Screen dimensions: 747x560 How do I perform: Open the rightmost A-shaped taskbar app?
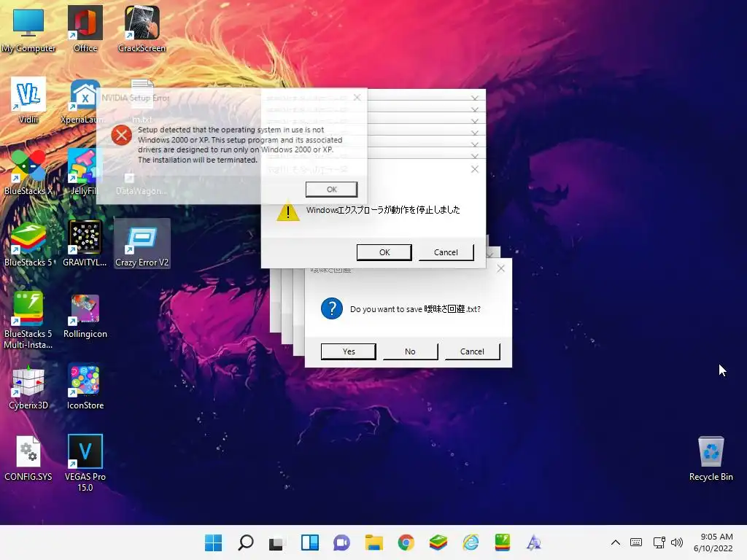pyautogui.click(x=534, y=542)
